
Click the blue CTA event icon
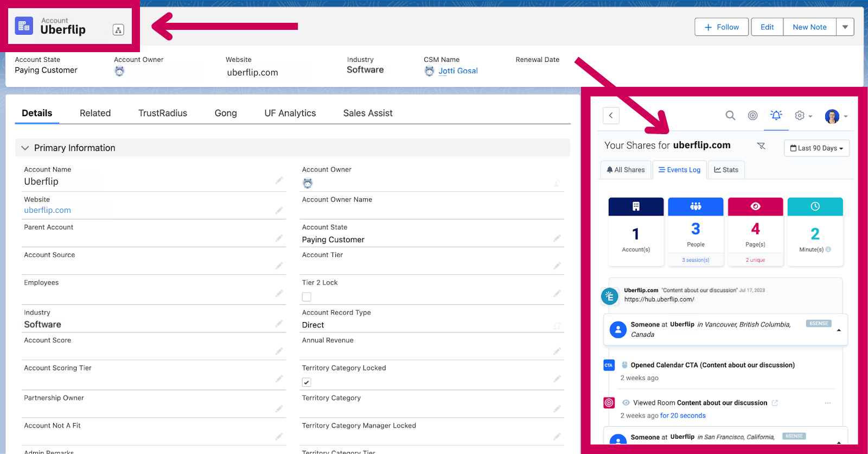click(609, 365)
